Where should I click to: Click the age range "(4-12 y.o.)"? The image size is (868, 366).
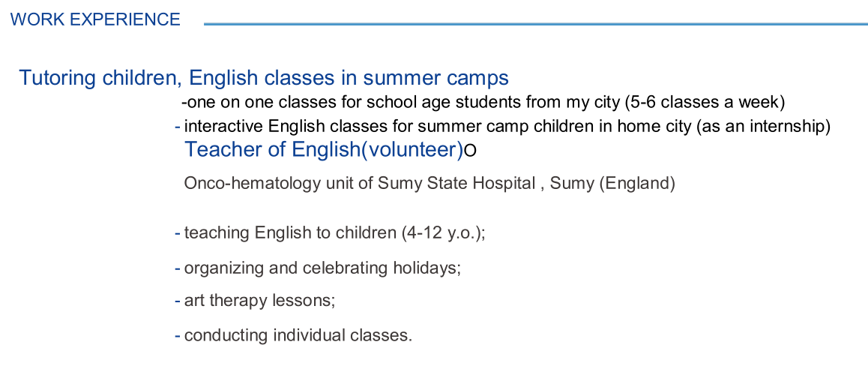[441, 233]
